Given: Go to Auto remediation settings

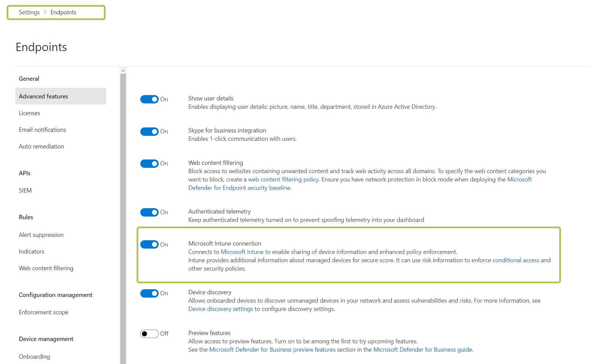Looking at the screenshot, I should pyautogui.click(x=41, y=146).
